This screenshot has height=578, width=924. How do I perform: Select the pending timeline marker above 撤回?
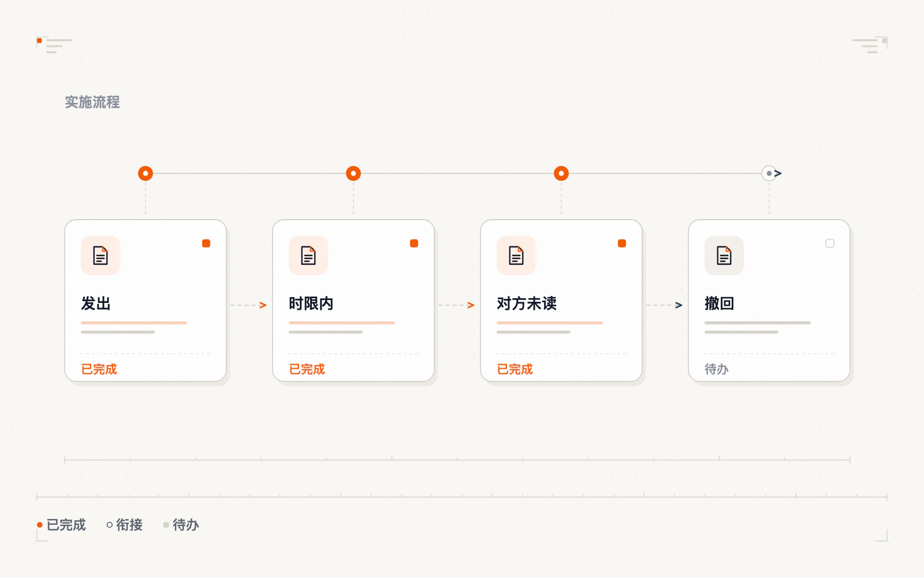tap(769, 173)
